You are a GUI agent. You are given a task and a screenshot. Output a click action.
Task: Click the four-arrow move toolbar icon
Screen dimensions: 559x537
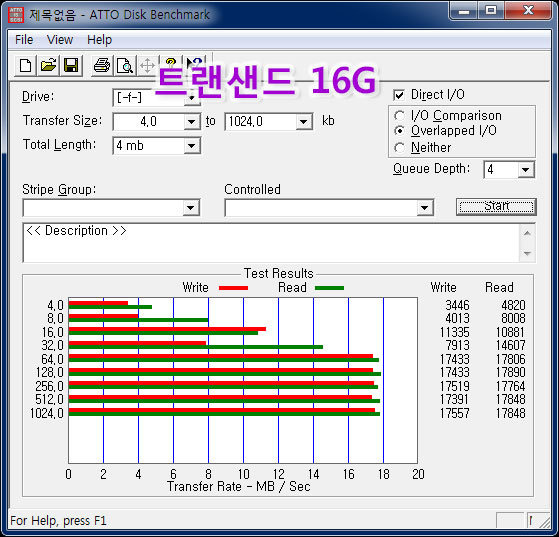click(x=147, y=66)
